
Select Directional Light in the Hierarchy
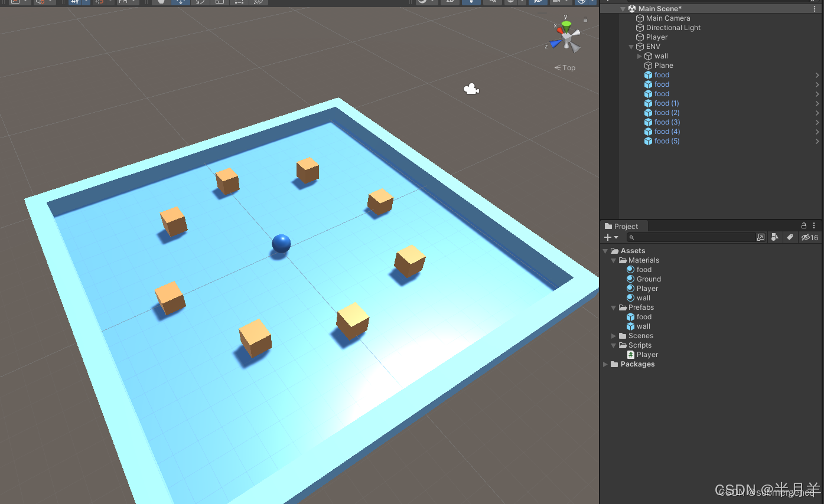pos(673,28)
